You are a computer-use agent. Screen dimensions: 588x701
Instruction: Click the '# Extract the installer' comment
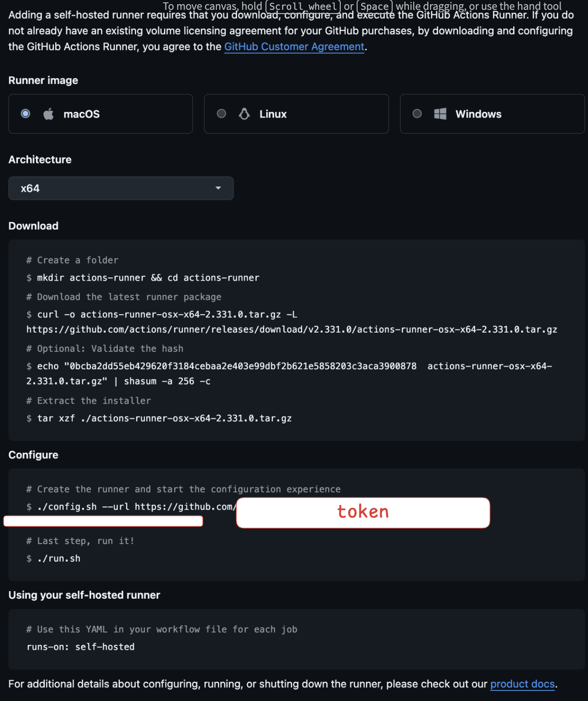click(x=88, y=401)
